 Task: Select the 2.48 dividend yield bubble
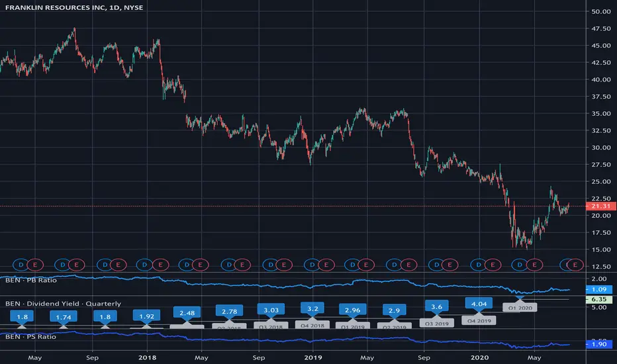(x=187, y=313)
